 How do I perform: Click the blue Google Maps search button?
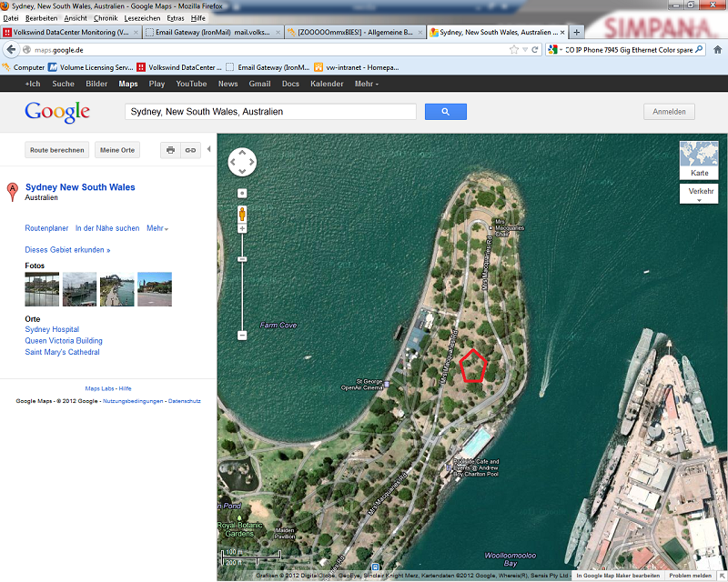(445, 111)
